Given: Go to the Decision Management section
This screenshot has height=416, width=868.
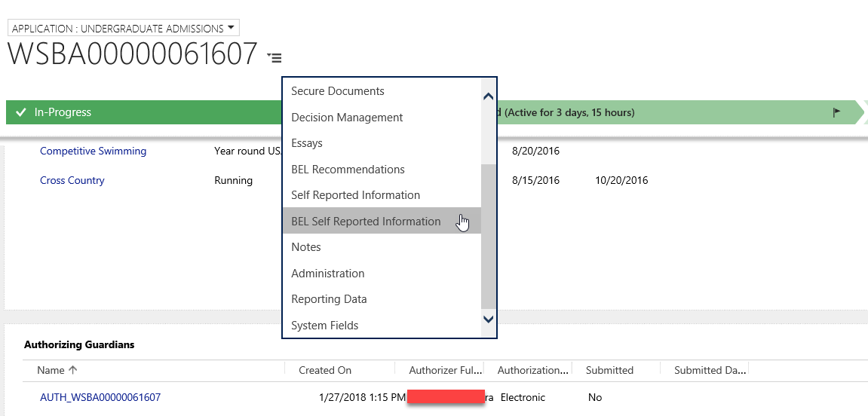Looking at the screenshot, I should point(347,118).
